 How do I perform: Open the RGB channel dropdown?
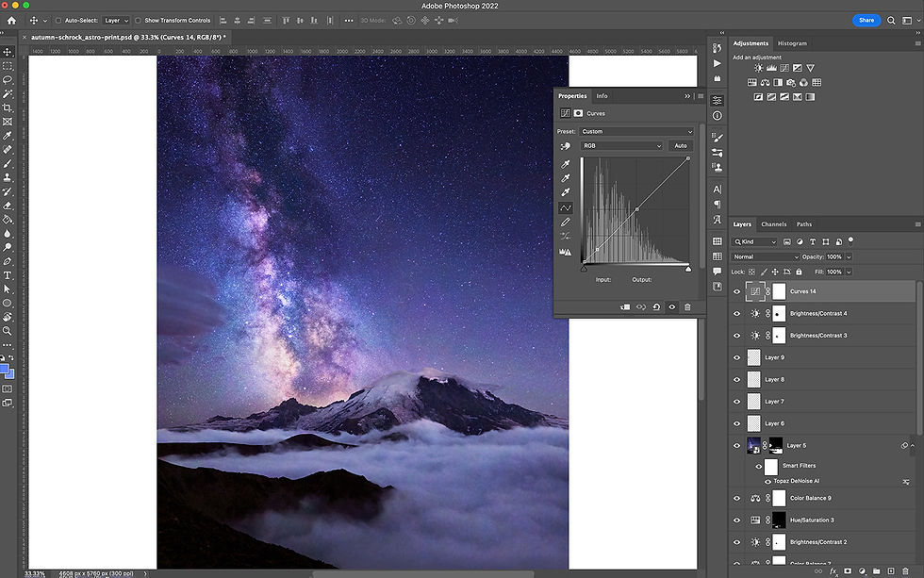point(622,146)
